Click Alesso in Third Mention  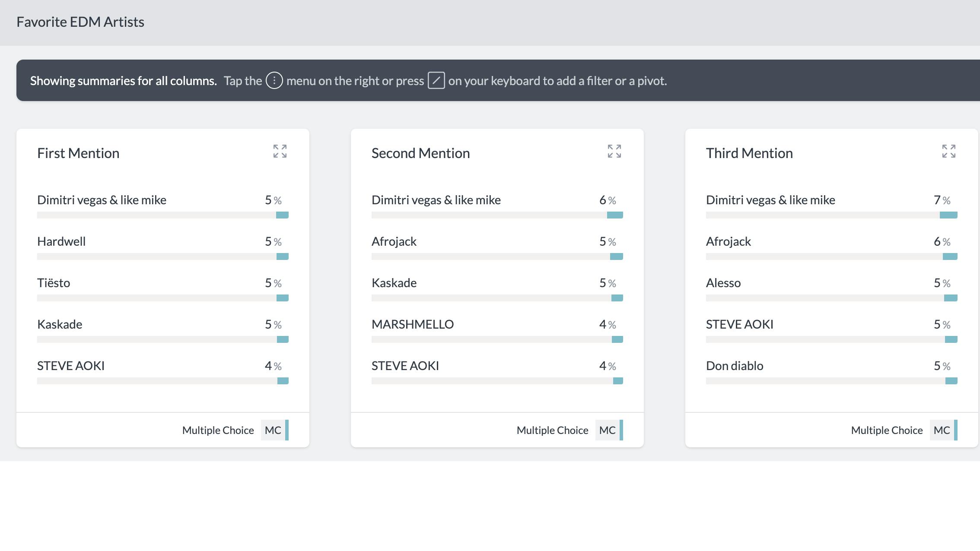[723, 283]
